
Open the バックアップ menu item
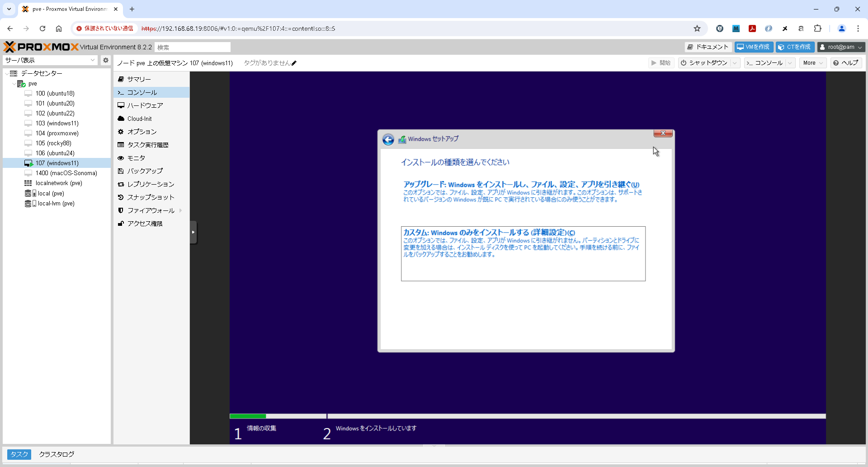[151, 171]
